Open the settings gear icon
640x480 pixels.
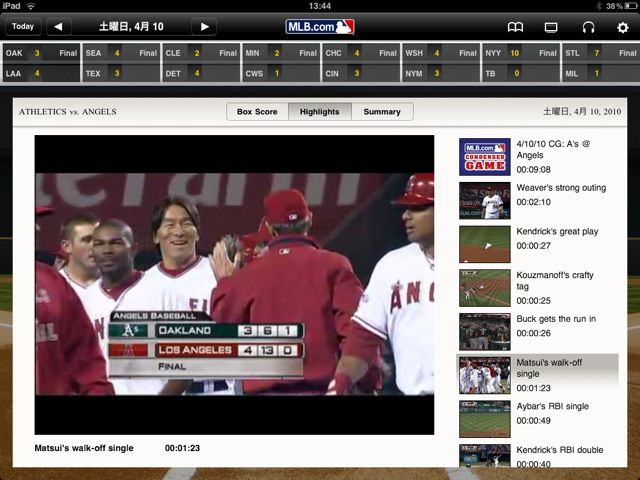point(622,27)
